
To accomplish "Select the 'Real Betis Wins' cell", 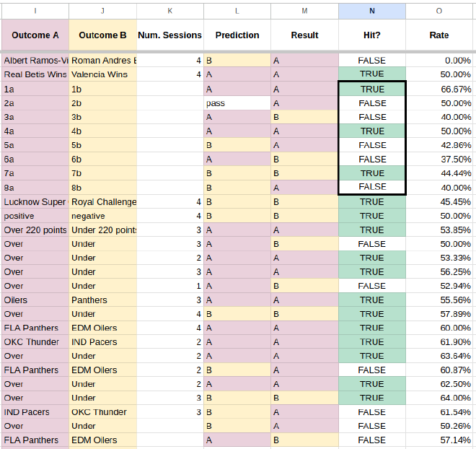I will click(x=35, y=74).
